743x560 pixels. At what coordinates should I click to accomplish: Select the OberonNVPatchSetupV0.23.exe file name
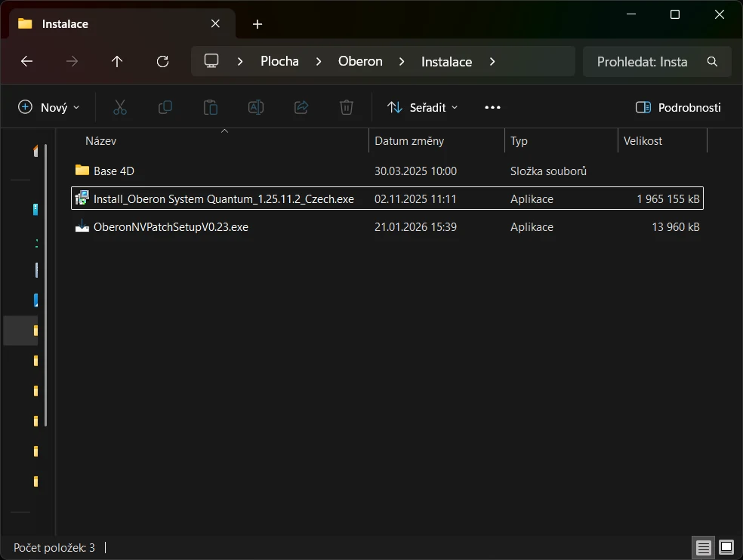171,227
